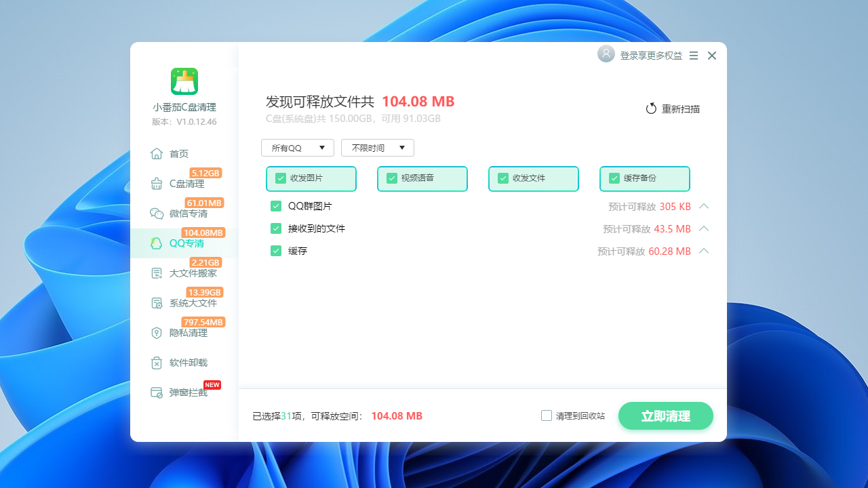Disable the QQ群图片 checkbox
The height and width of the screenshot is (488, 868).
point(276,205)
